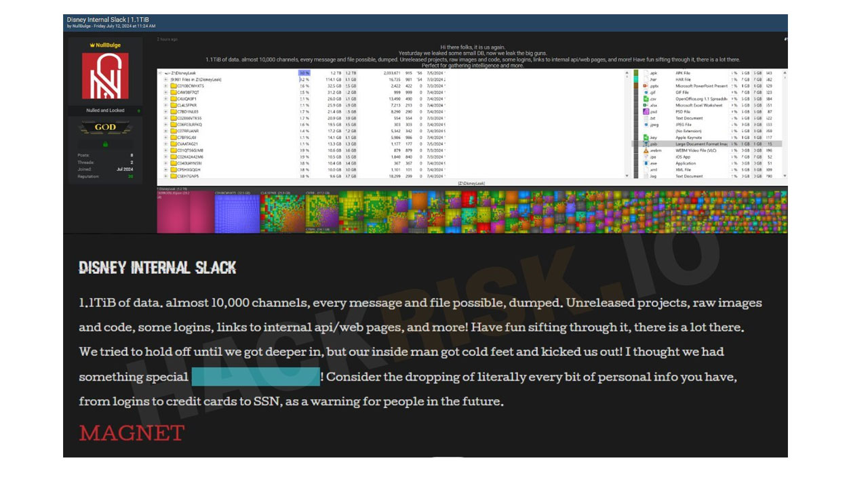
Task: Click the yellow folder icon of C07RFUANR
Action: coord(174,131)
